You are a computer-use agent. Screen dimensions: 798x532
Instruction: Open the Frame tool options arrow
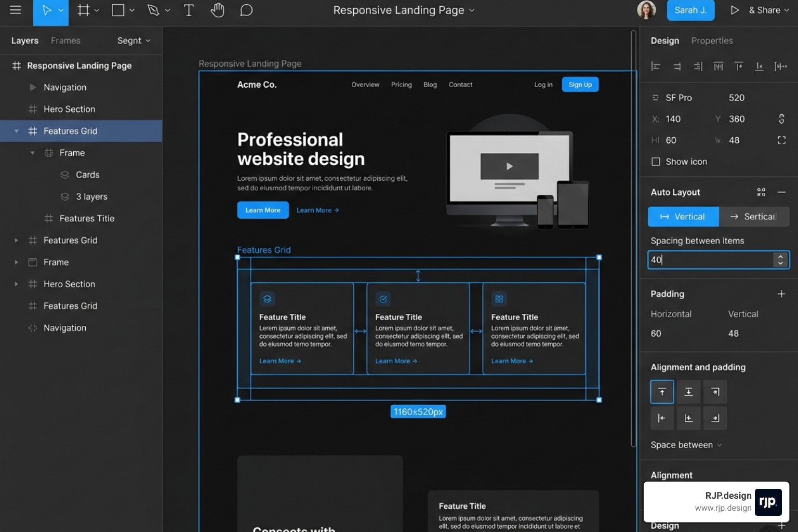coord(97,10)
